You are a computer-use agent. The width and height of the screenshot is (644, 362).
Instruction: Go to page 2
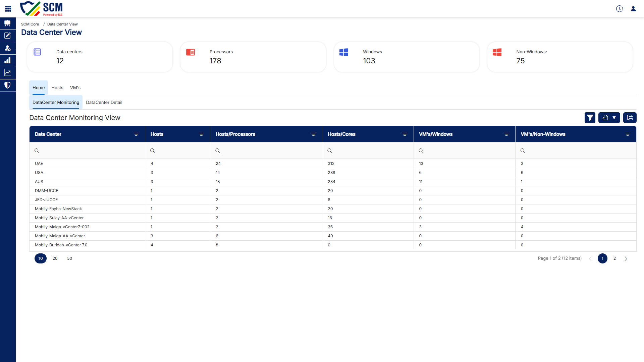614,258
